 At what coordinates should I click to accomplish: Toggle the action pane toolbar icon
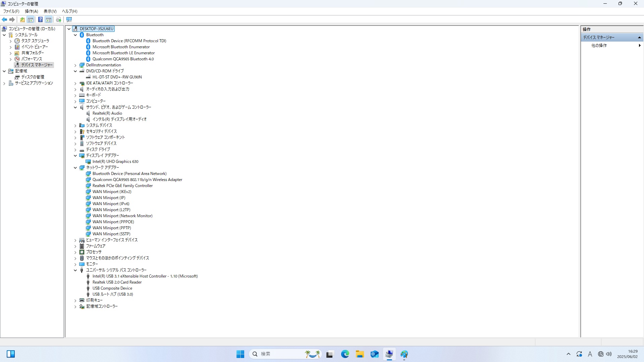click(x=49, y=19)
